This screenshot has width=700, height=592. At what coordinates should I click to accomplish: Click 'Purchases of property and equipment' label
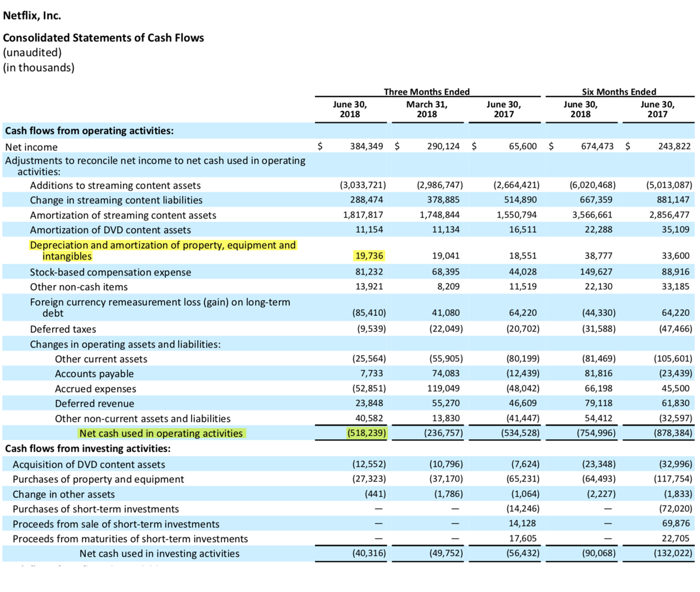click(98, 479)
